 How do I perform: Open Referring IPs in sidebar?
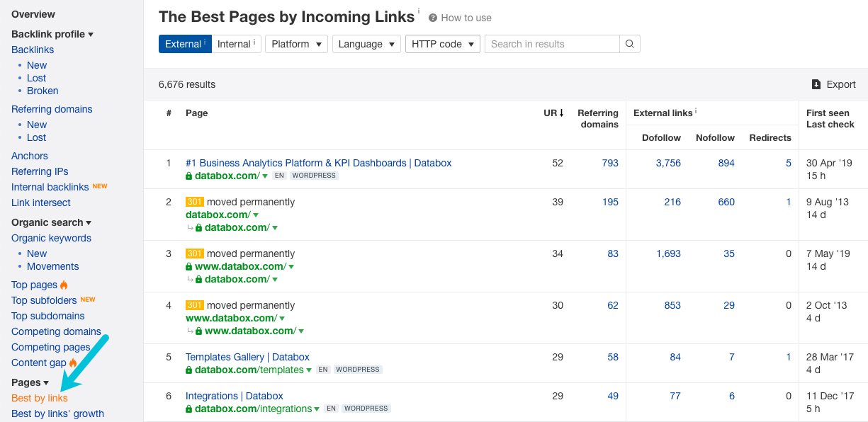point(40,171)
